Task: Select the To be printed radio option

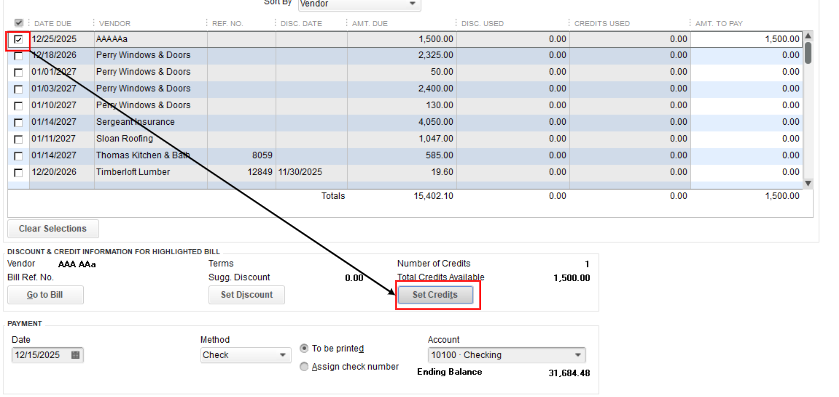Action: (304, 348)
